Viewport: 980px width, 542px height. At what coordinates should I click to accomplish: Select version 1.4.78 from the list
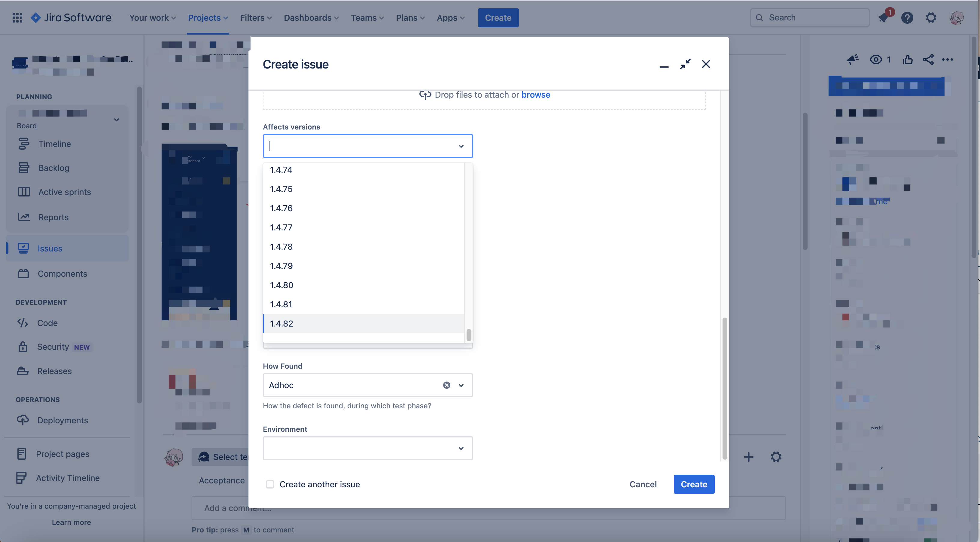pos(363,247)
